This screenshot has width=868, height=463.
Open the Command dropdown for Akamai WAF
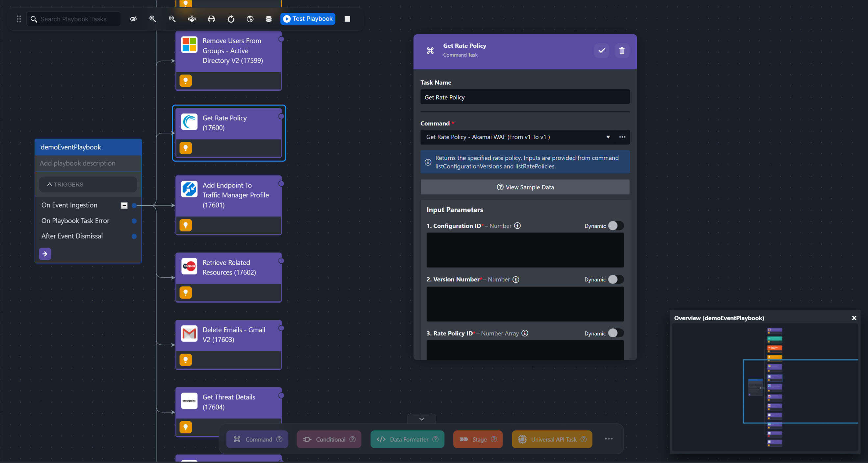608,137
